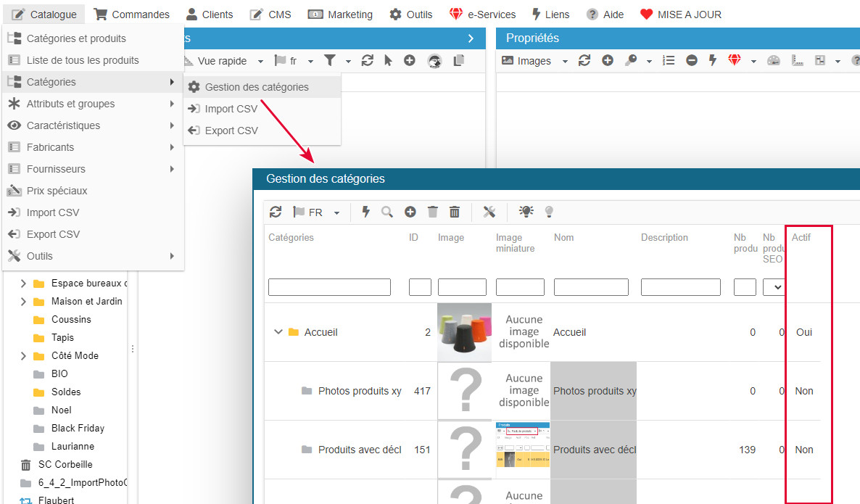Image resolution: width=860 pixels, height=504 pixels.
Task: Click the add category plus icon
Action: tap(410, 212)
